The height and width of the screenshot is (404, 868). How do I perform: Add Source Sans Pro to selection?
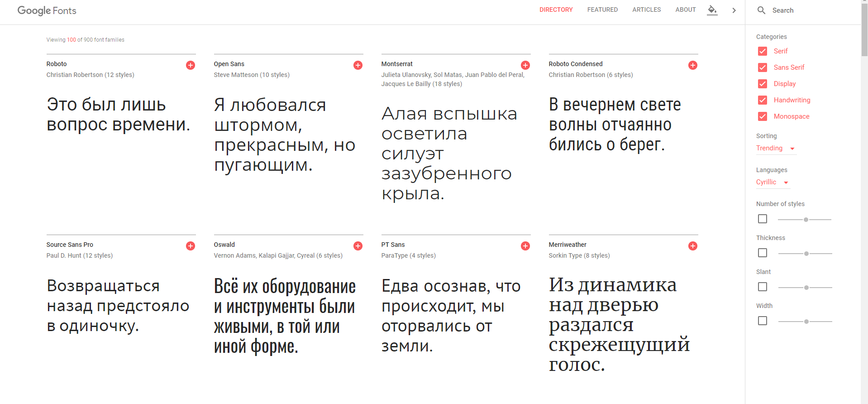191,246
